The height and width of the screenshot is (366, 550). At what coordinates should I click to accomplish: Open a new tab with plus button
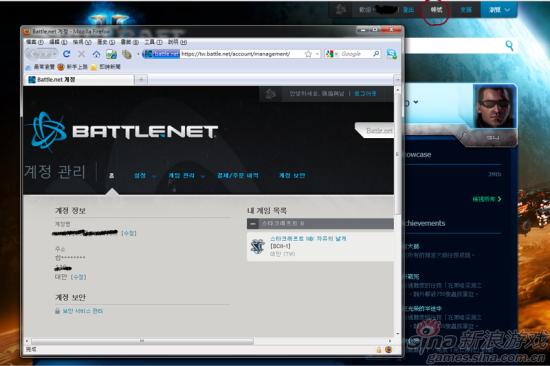(141, 80)
